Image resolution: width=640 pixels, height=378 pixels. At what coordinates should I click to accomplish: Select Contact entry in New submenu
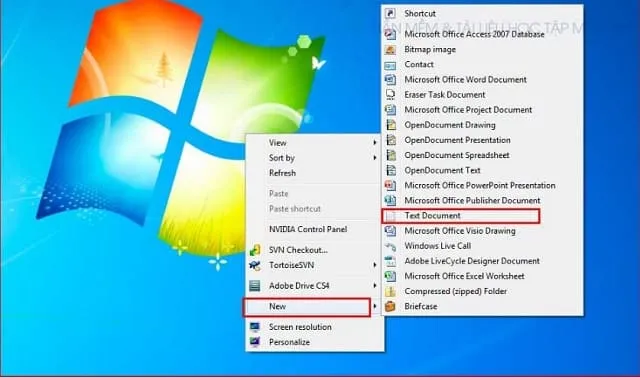coord(482,64)
